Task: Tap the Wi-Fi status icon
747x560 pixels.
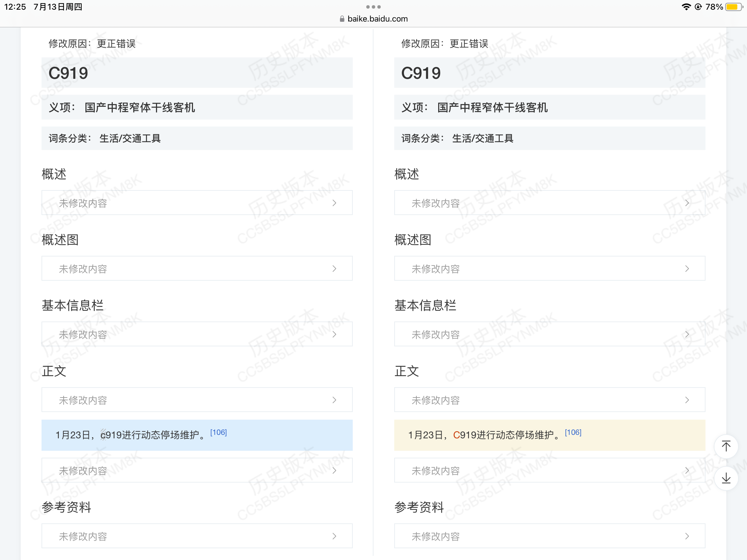Action: (x=686, y=7)
